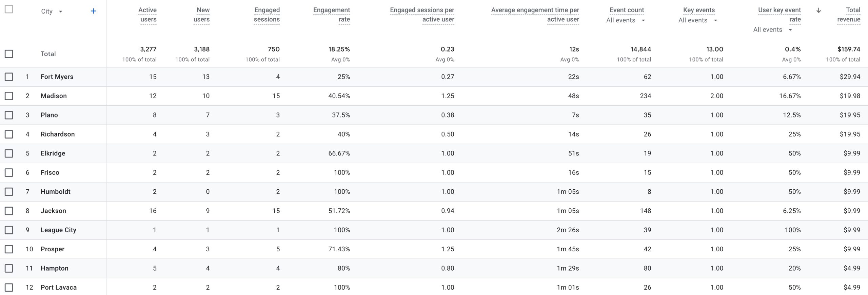Select the Port Lavaca row checkbox

click(9, 288)
